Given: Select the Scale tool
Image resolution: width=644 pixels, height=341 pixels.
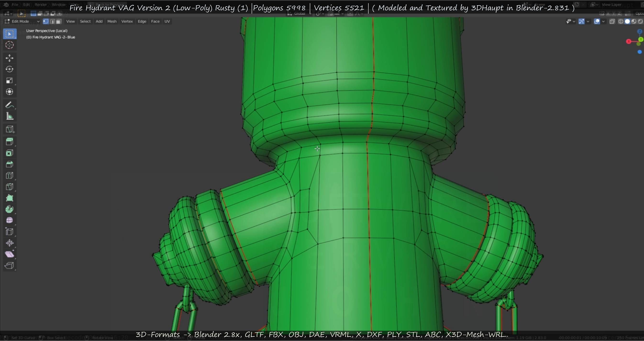Looking at the screenshot, I should point(10,80).
